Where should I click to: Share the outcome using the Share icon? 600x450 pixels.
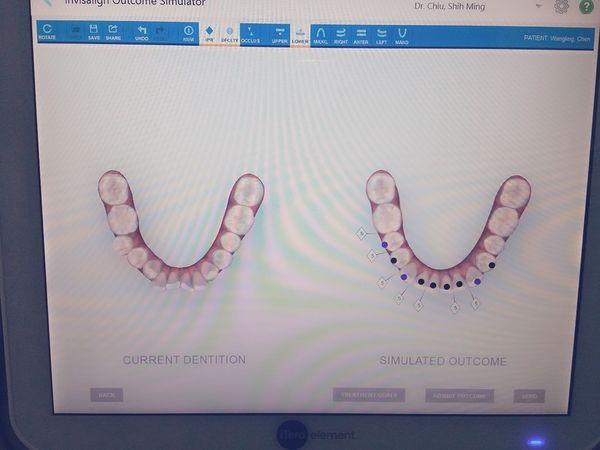pos(113,33)
